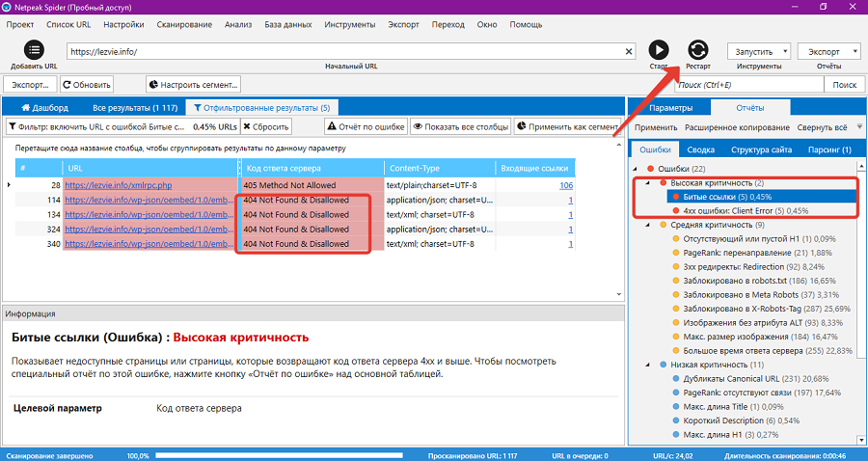The image size is (868, 461).
Task: Click the incoming links value 106
Action: [566, 185]
